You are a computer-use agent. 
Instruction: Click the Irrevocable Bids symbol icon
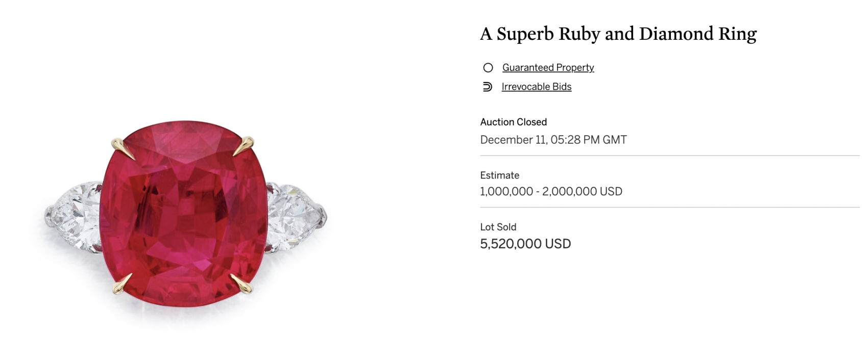488,87
